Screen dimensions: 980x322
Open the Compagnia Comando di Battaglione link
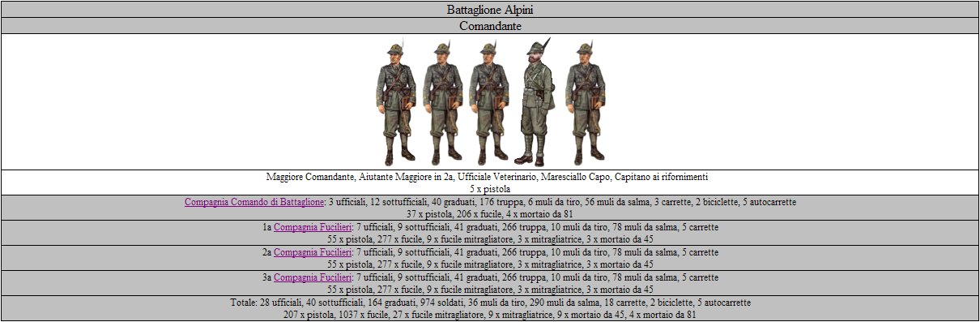[x=254, y=201]
